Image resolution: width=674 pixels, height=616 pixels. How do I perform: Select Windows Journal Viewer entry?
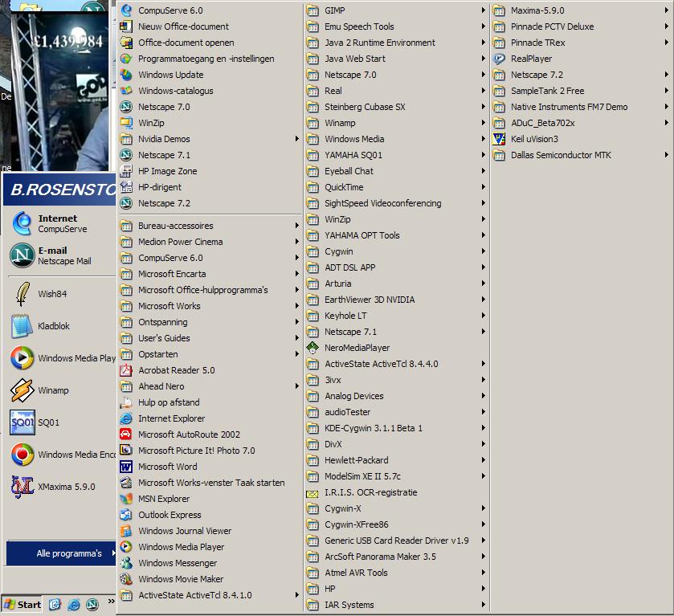(210, 531)
